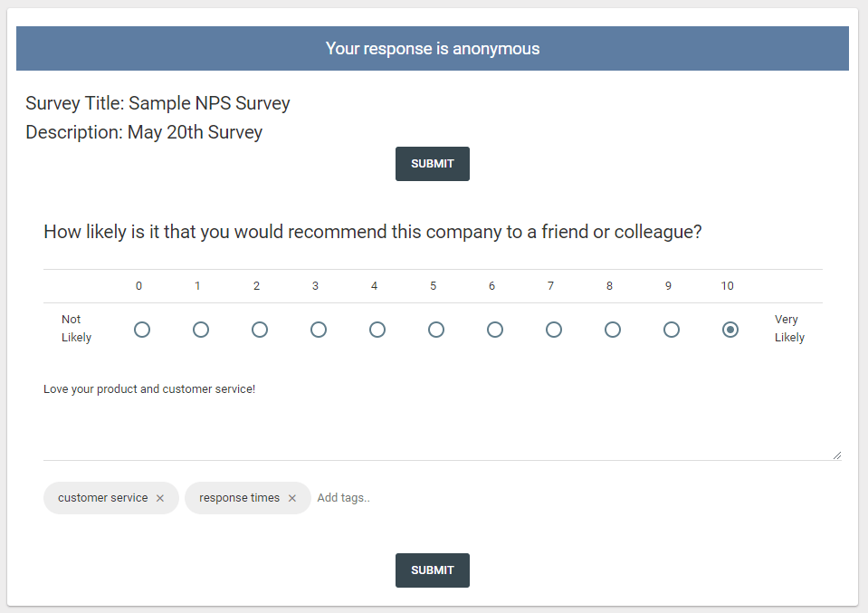The image size is (868, 613).
Task: Choose rating 9 near Very Likely
Action: pyautogui.click(x=672, y=330)
